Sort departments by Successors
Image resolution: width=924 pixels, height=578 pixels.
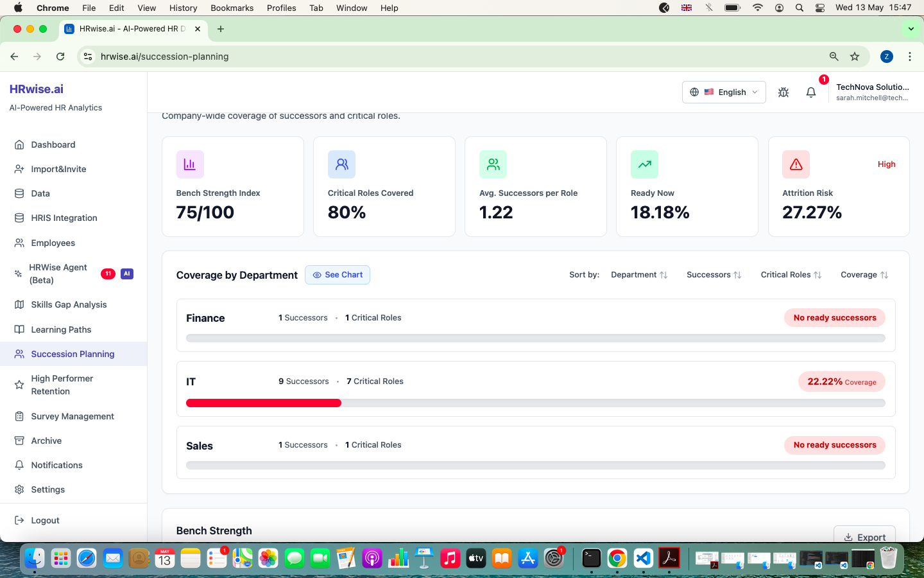pyautogui.click(x=714, y=275)
